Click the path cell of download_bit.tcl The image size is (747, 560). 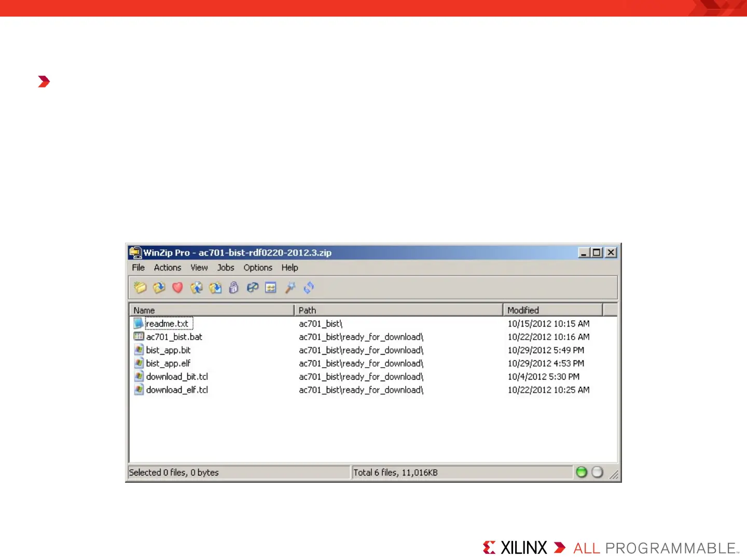coord(361,376)
